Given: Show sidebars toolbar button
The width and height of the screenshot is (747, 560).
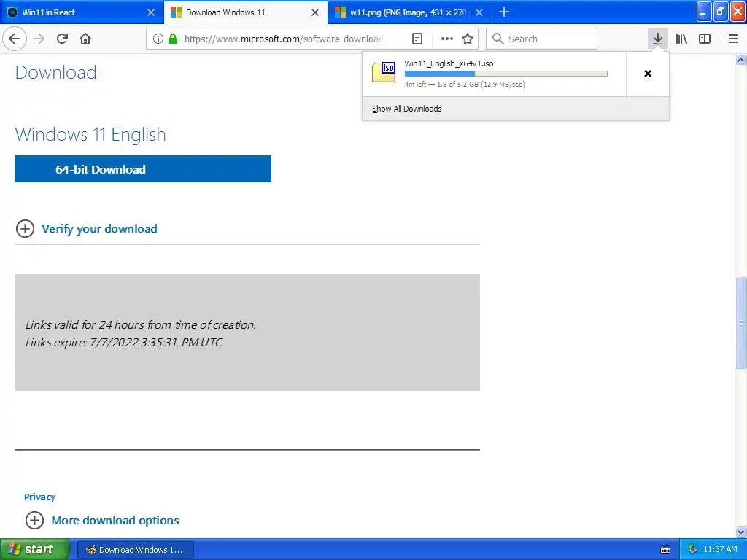Looking at the screenshot, I should pyautogui.click(x=705, y=39).
